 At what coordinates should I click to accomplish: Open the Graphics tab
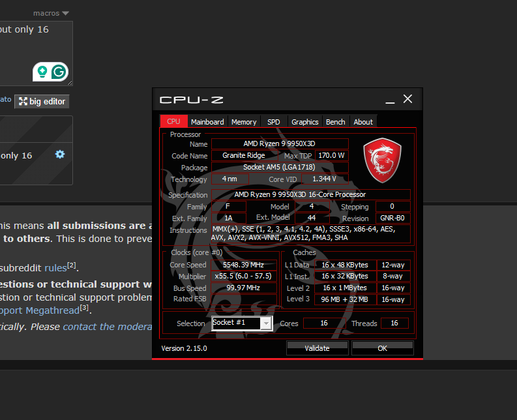pyautogui.click(x=304, y=122)
